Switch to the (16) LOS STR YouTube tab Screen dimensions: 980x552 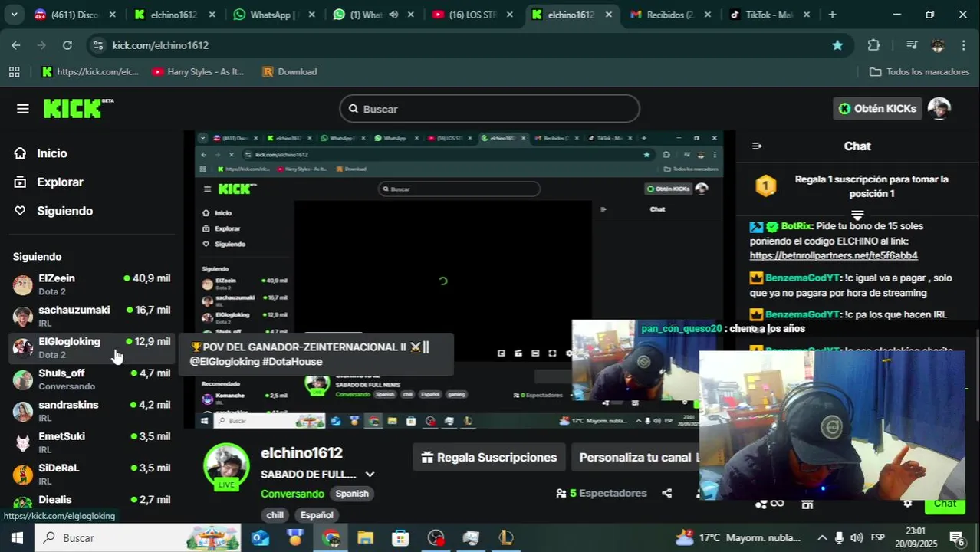pos(472,15)
